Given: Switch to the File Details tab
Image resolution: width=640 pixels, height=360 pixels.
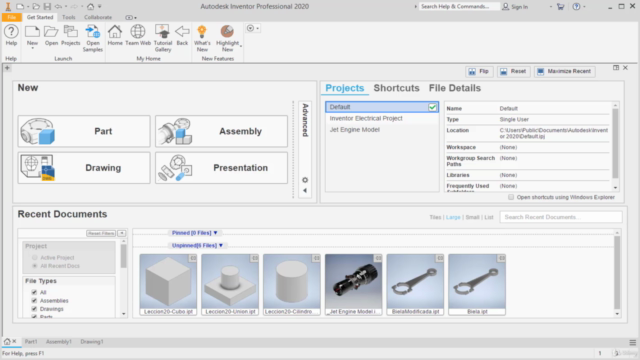Looking at the screenshot, I should (455, 88).
